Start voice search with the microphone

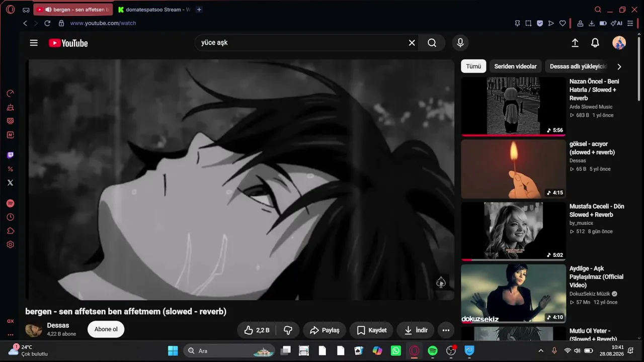point(460,43)
